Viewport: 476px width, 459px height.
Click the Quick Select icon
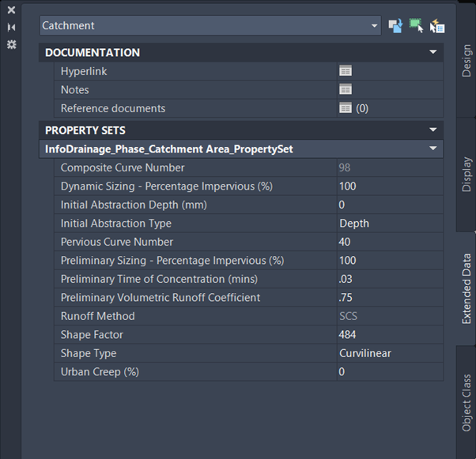[x=437, y=26]
